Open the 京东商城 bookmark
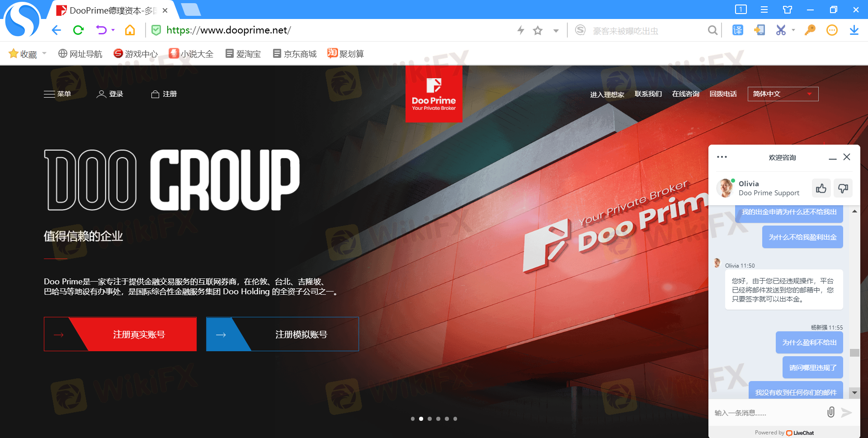868x438 pixels. click(x=295, y=54)
